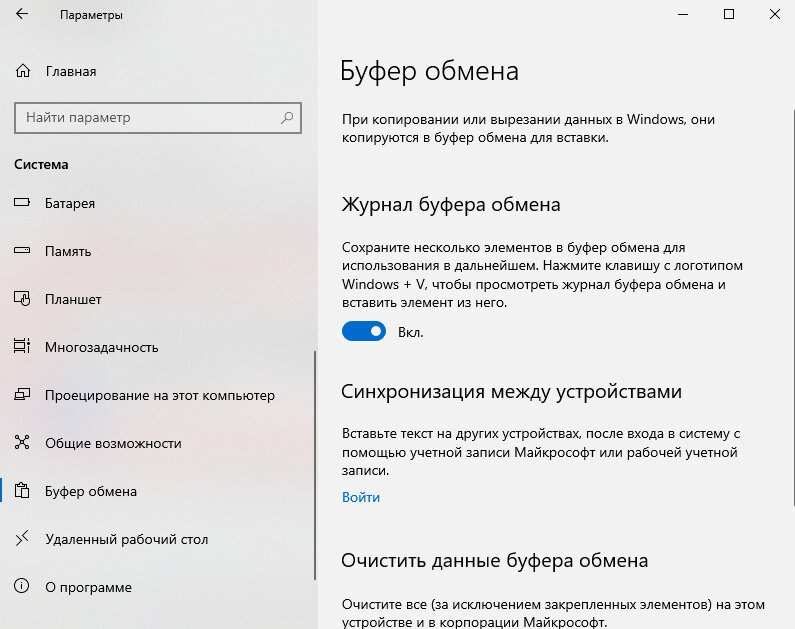Click the Многозадачность icon
The height and width of the screenshot is (629, 795).
[x=22, y=346]
